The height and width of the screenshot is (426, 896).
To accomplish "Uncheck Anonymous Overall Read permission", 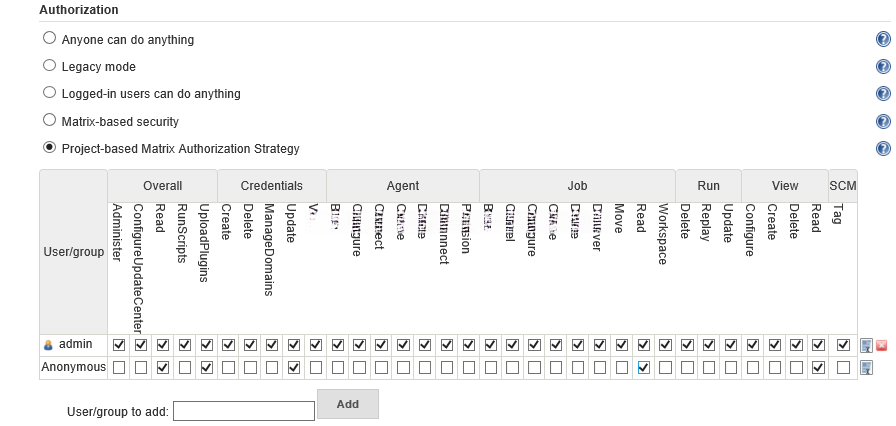I will point(163,368).
